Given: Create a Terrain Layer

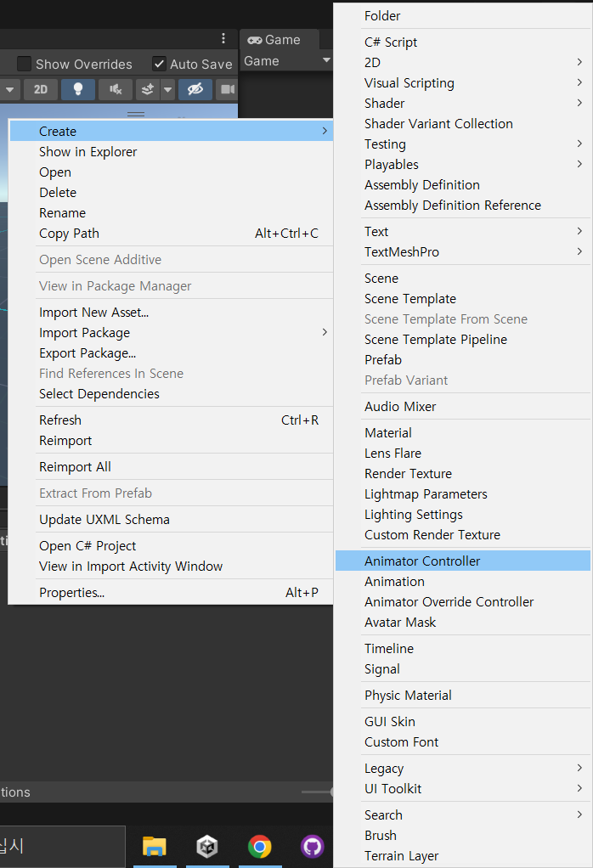Looking at the screenshot, I should point(463,856).
